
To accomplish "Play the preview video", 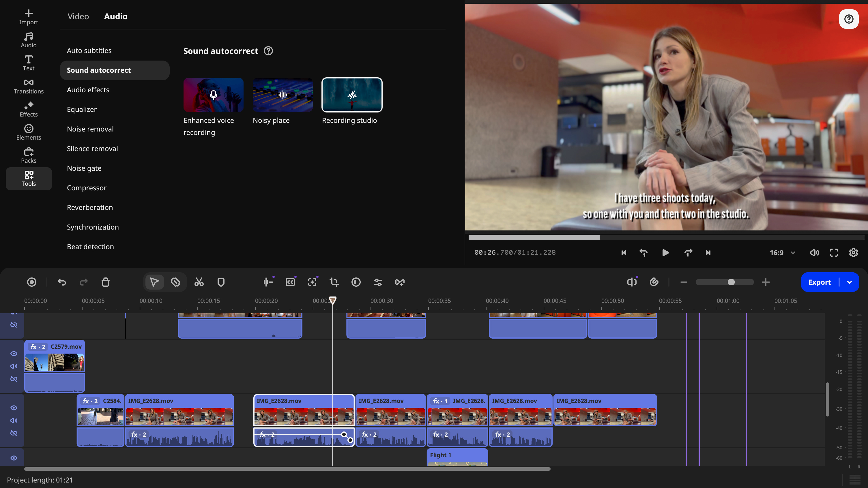I will pos(665,253).
